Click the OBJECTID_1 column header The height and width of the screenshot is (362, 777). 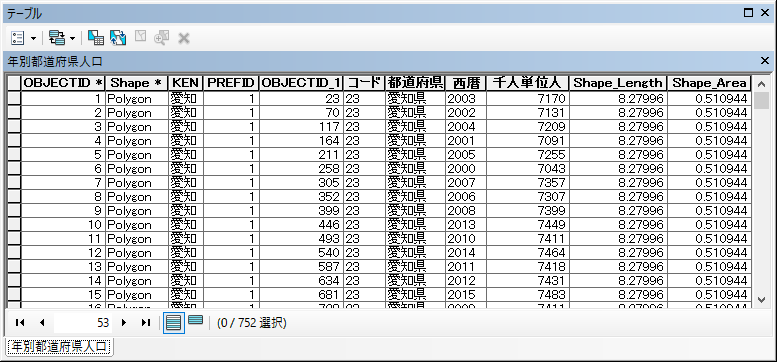(x=301, y=83)
